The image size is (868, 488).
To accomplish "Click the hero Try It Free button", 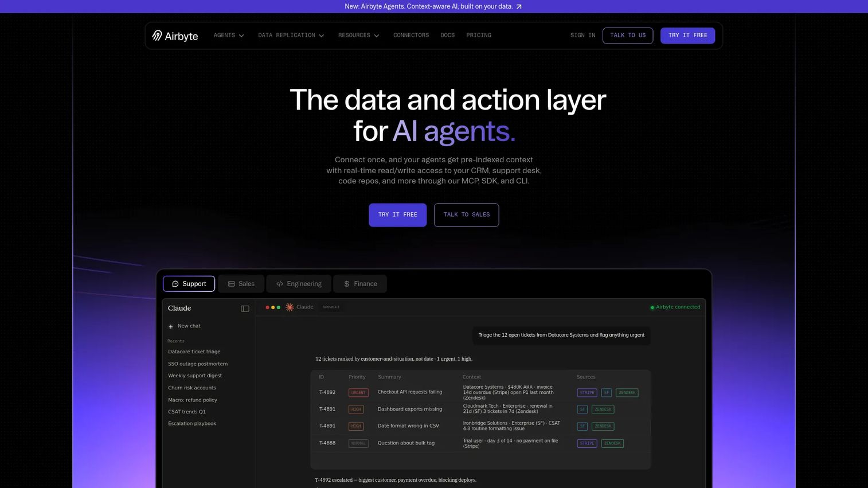I will click(x=398, y=215).
